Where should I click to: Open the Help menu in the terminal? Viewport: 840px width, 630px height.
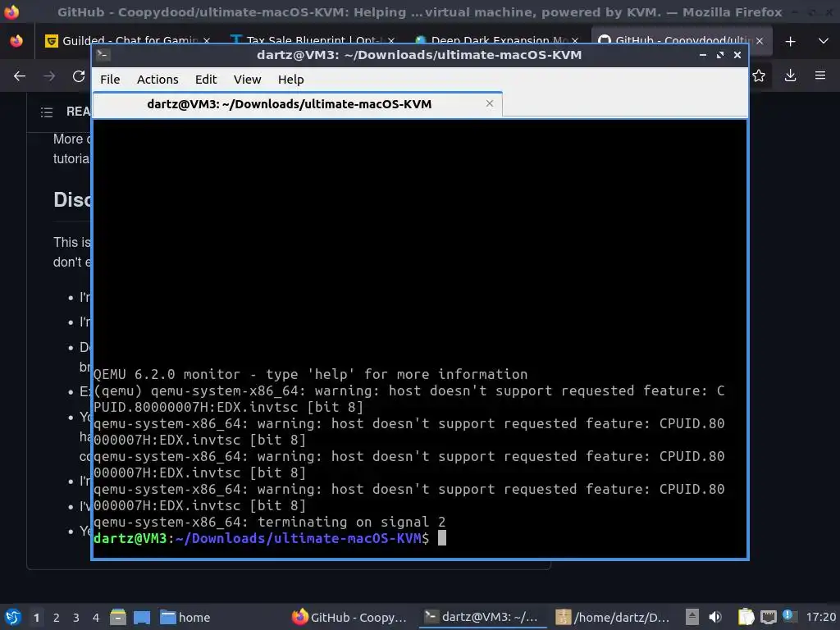pos(291,80)
